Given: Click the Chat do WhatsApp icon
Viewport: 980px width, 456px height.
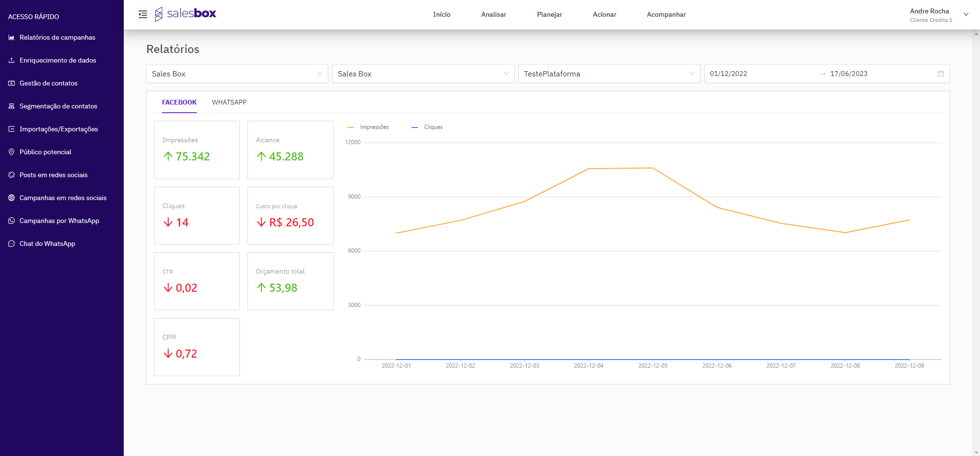Looking at the screenshot, I should tap(11, 244).
